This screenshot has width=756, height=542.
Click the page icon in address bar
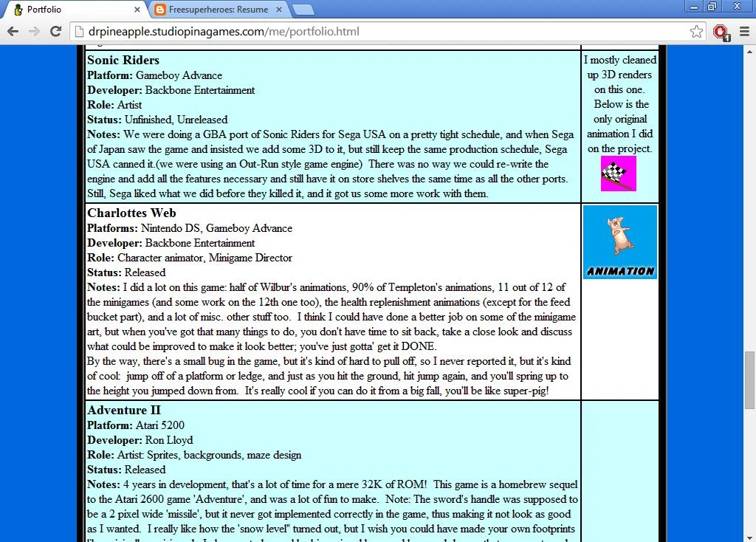(x=79, y=32)
